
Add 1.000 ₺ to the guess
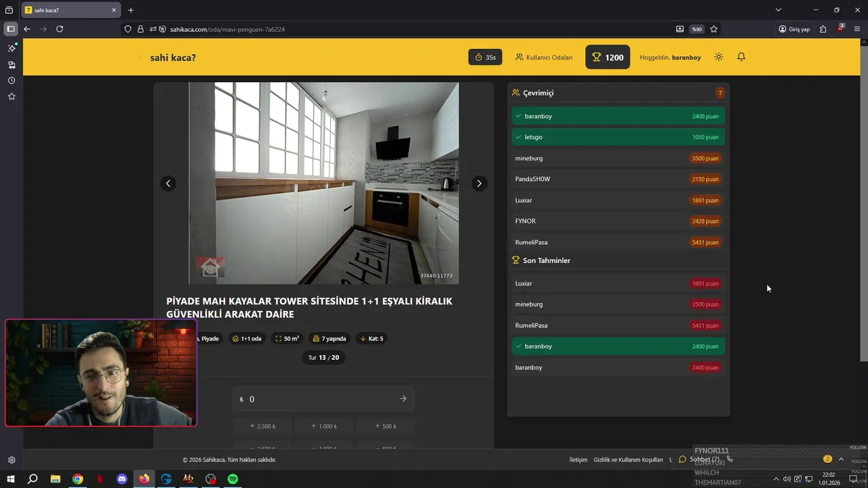pos(323,426)
